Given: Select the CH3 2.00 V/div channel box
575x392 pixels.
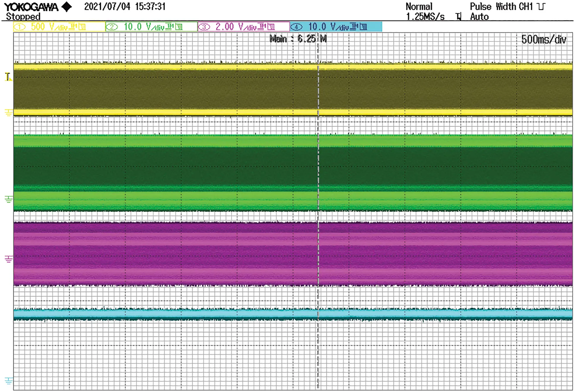Looking at the screenshot, I should coord(244,27).
